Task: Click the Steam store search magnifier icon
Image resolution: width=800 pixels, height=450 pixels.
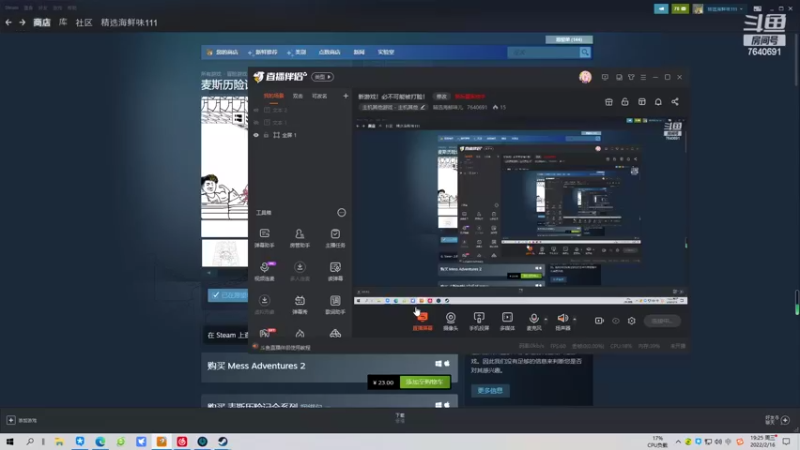Action: 585,52
